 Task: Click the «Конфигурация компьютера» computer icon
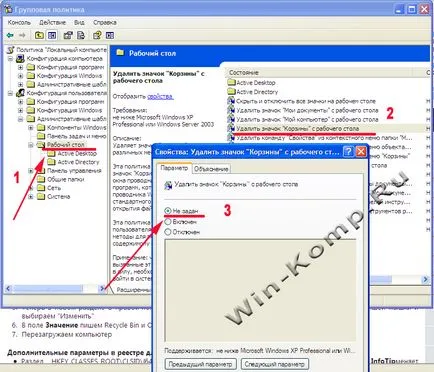click(x=21, y=59)
